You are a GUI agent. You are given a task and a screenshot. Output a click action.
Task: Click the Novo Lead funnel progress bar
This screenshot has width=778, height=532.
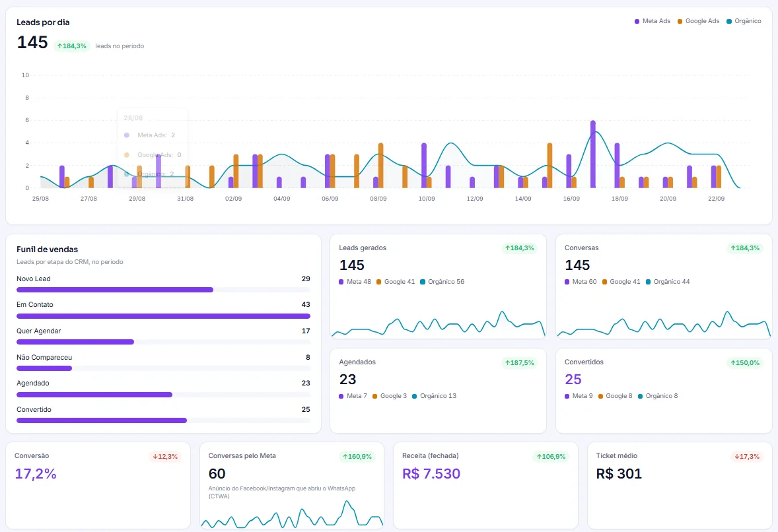click(163, 290)
